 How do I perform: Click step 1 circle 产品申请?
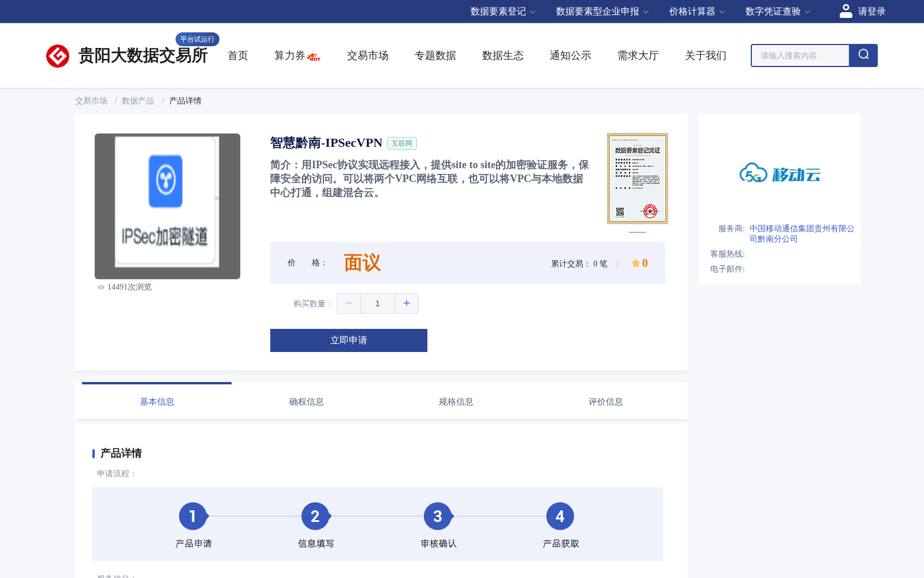point(193,516)
